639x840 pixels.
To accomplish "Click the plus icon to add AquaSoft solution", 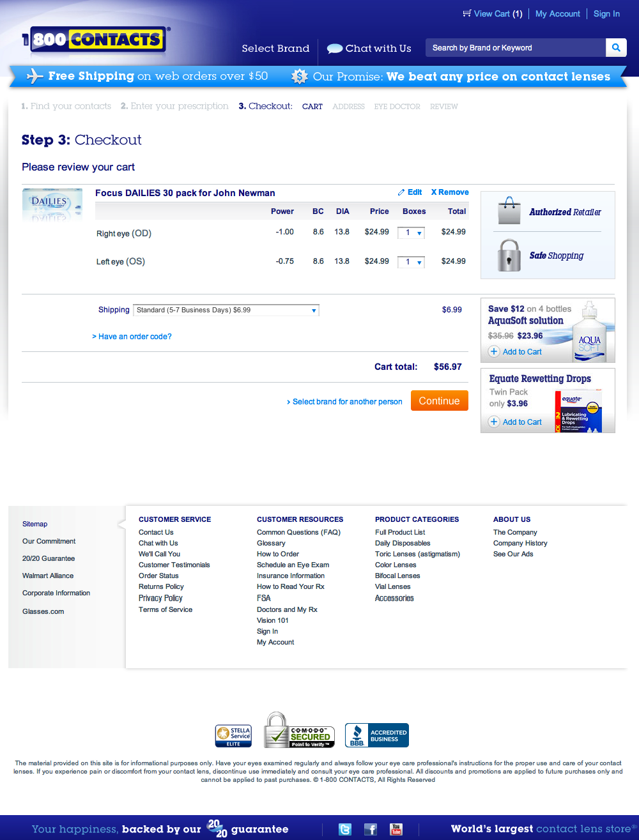I will [x=493, y=351].
